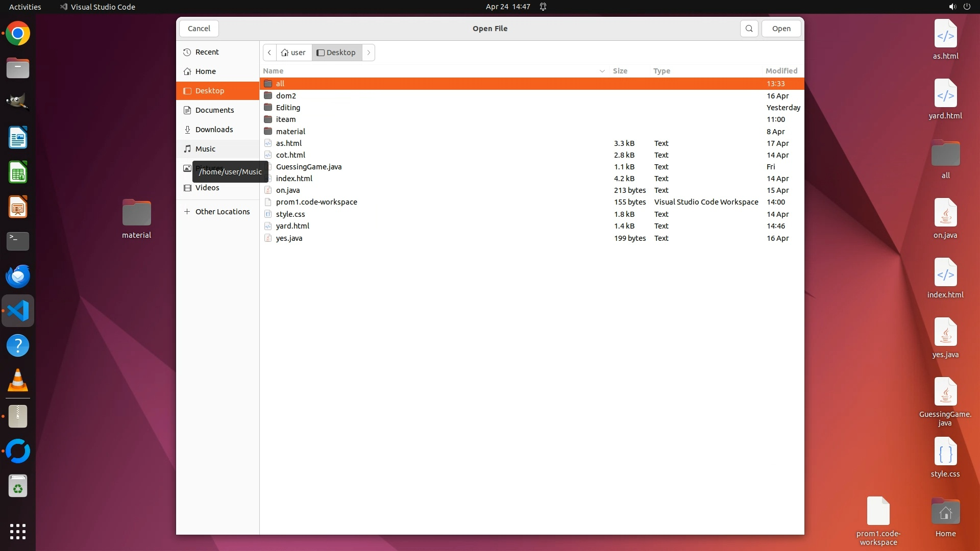This screenshot has height=551, width=980.
Task: Switch to the user path segment
Action: coord(294,53)
